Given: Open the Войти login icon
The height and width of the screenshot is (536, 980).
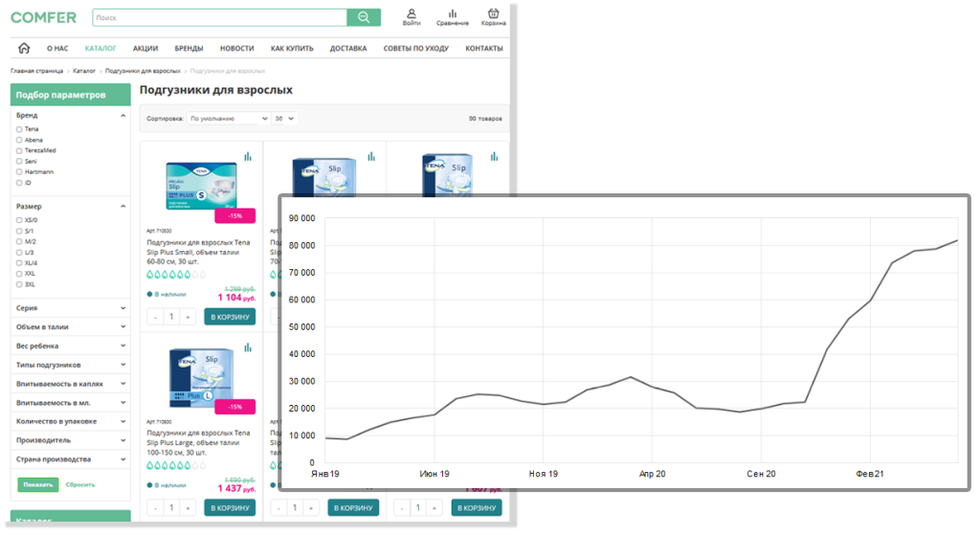Looking at the screenshot, I should click(x=412, y=17).
